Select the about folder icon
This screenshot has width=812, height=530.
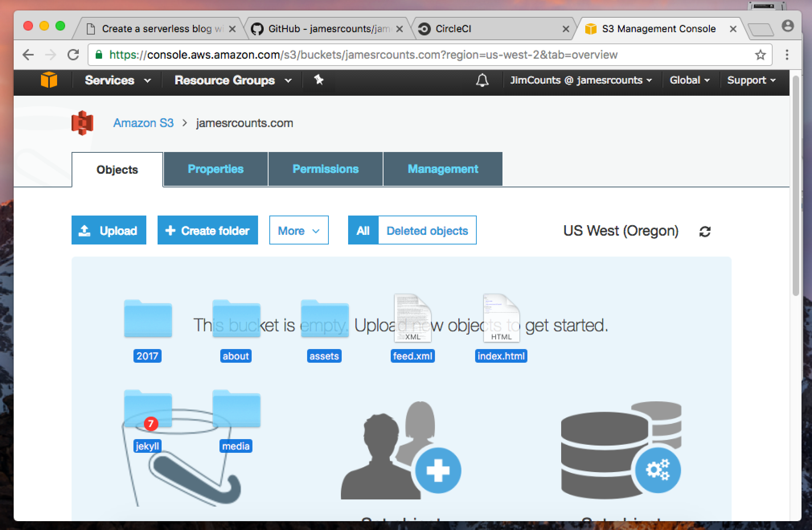click(x=236, y=318)
